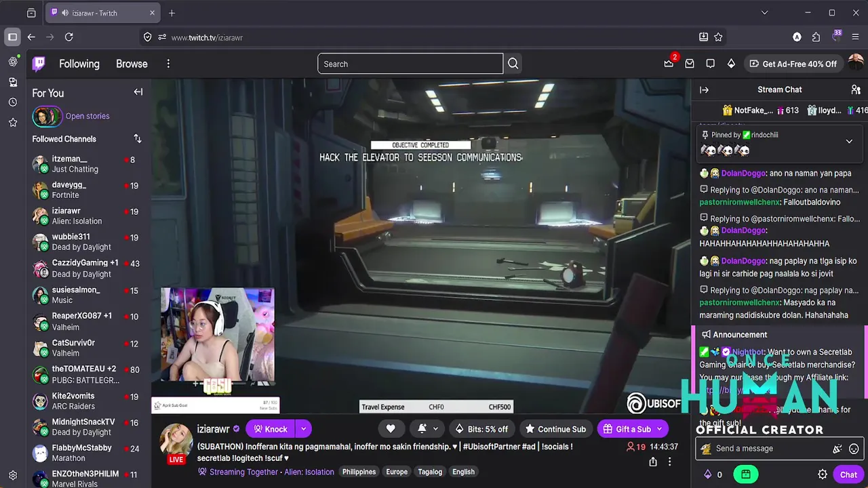Image resolution: width=868 pixels, height=488 pixels.
Task: Click the Get Bits diamond icon
Action: 731,64
